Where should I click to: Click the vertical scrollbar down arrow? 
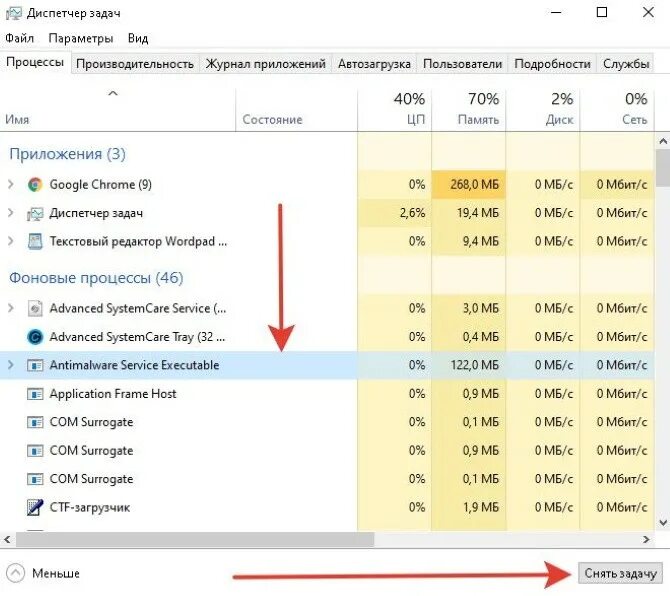tap(663, 522)
